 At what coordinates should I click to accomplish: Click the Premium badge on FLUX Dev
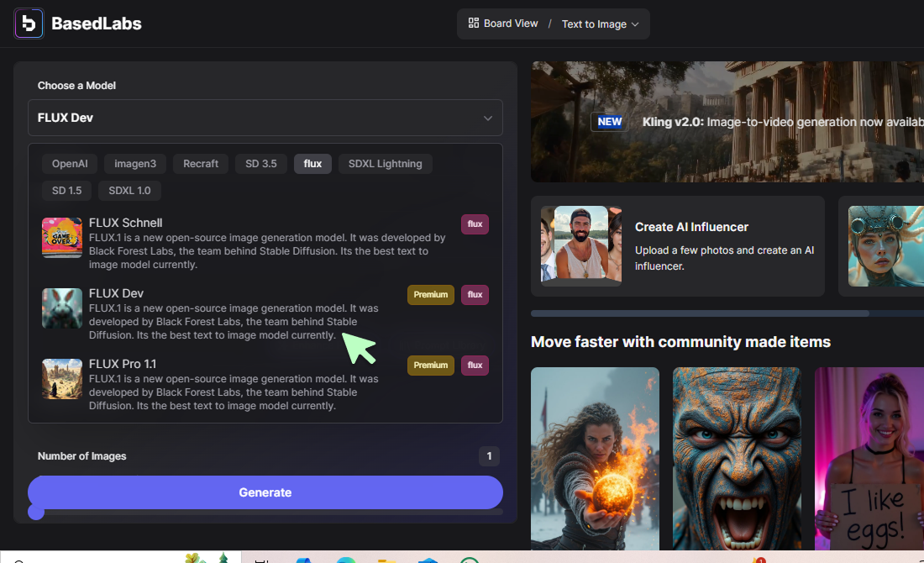(431, 295)
